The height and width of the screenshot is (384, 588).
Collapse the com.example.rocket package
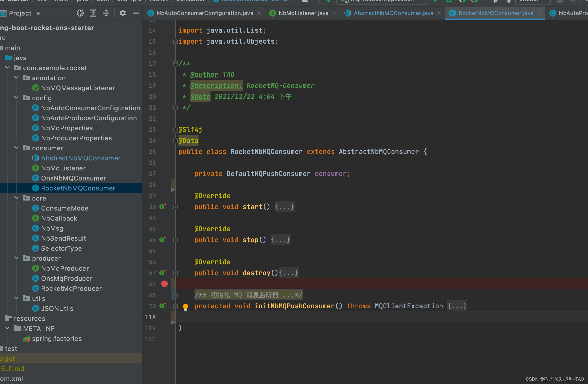coord(7,67)
